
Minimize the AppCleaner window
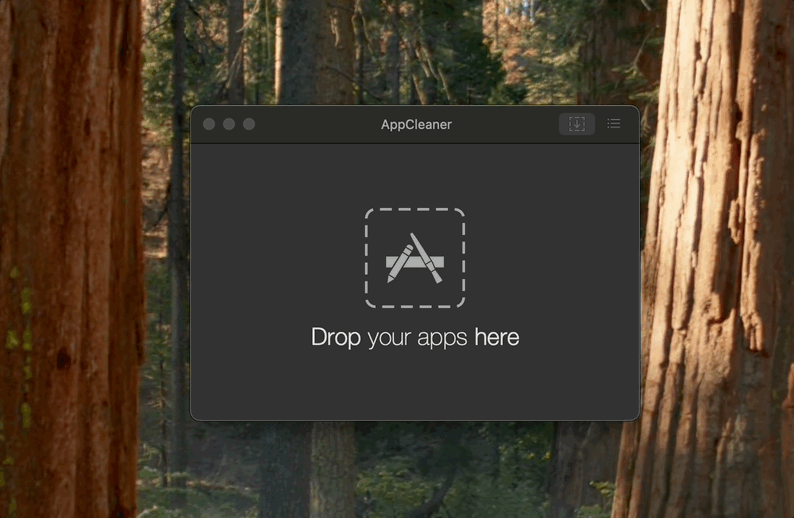click(x=229, y=124)
